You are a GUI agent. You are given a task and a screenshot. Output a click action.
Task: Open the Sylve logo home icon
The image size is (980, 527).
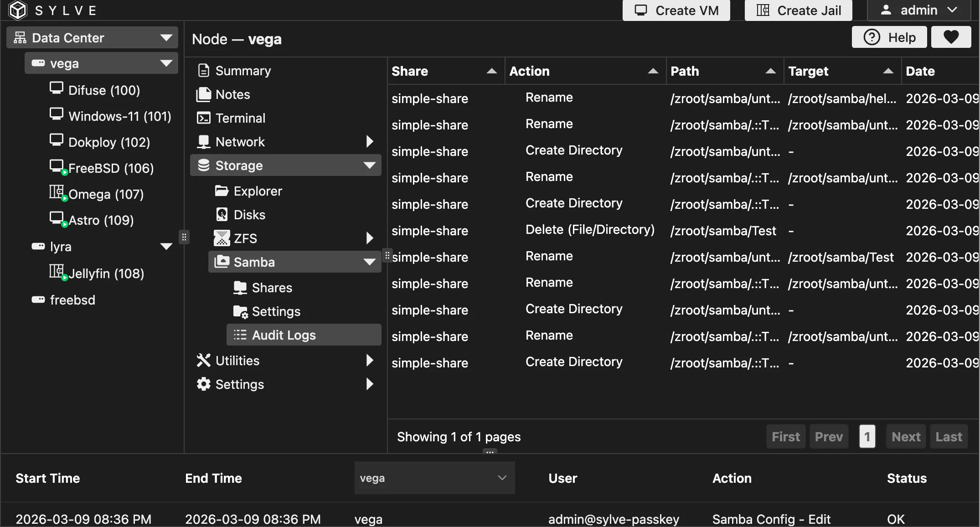coord(17,10)
